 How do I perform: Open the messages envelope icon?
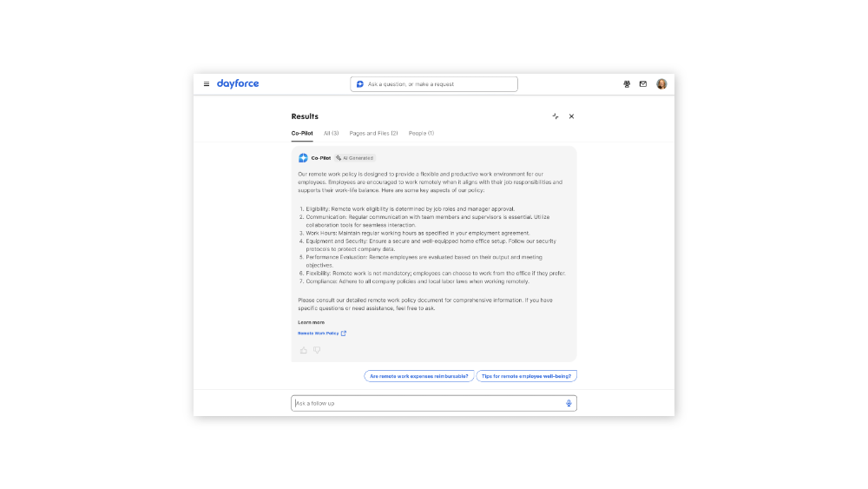tap(643, 84)
